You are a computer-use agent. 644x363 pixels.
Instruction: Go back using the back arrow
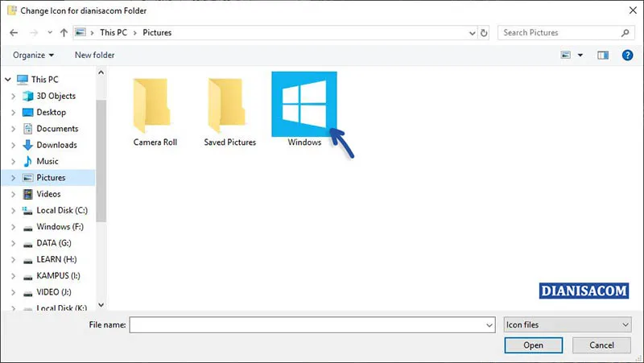[x=14, y=32]
